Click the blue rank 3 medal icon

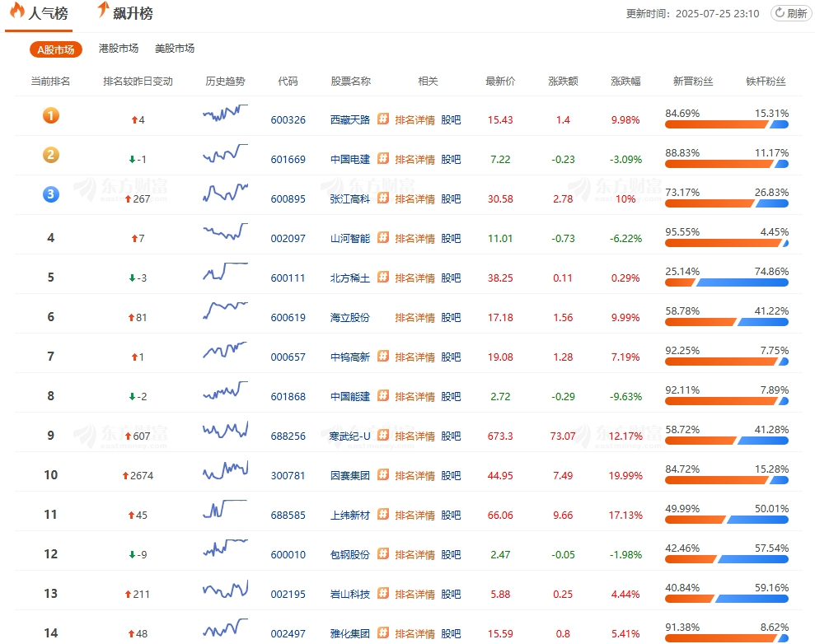pos(51,195)
